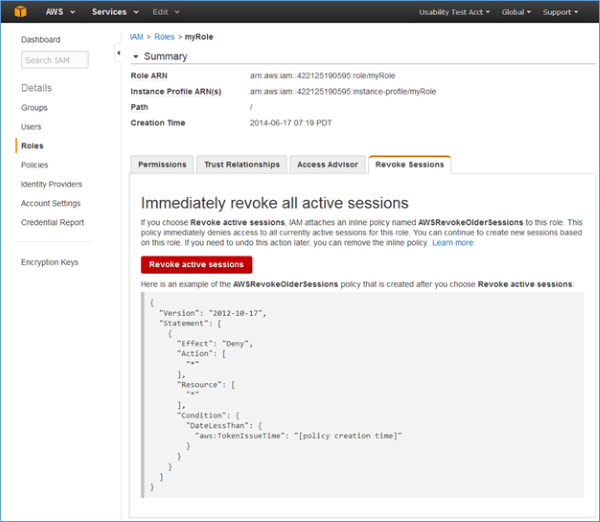Screen dimensions: 600x522
Task: Open the Edit dropdown in top bar
Action: pos(166,12)
